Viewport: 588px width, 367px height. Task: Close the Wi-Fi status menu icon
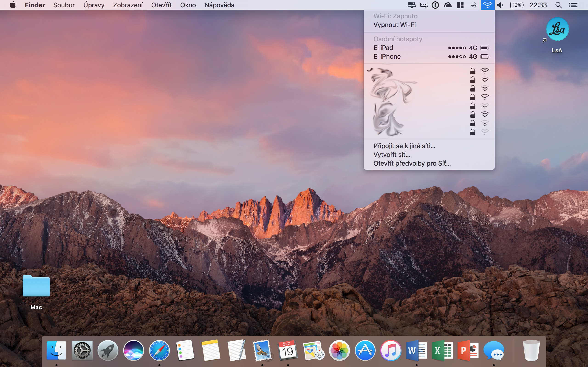(487, 5)
